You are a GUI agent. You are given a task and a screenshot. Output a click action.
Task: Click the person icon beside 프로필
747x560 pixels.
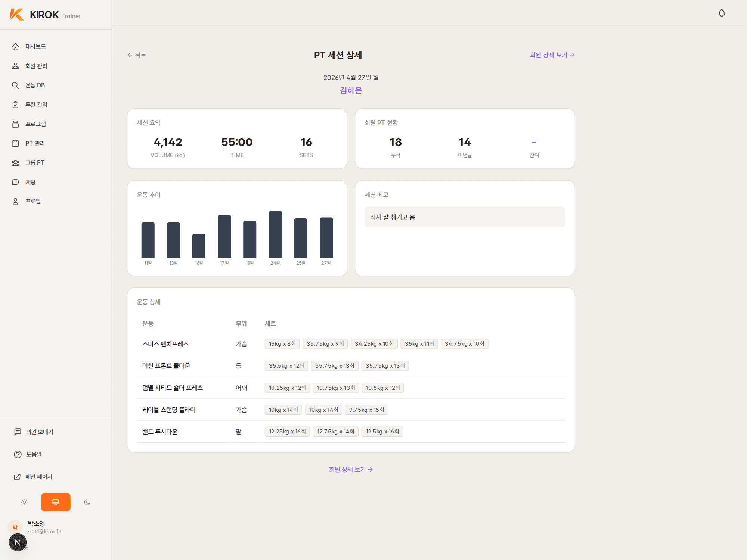coord(15,202)
